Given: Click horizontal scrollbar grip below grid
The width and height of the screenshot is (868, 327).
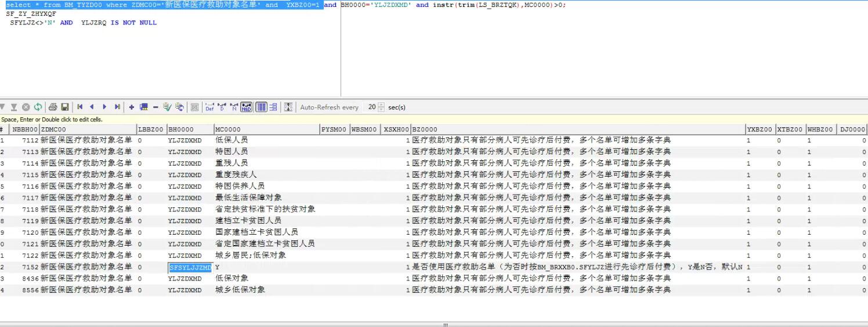Looking at the screenshot, I should pos(446,325).
